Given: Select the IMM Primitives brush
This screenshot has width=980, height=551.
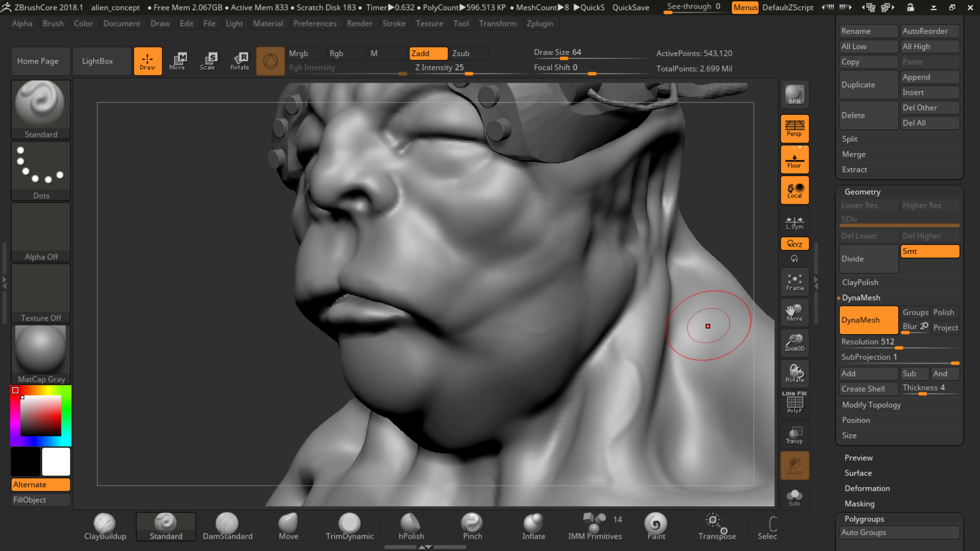Looking at the screenshot, I should coord(595,527).
